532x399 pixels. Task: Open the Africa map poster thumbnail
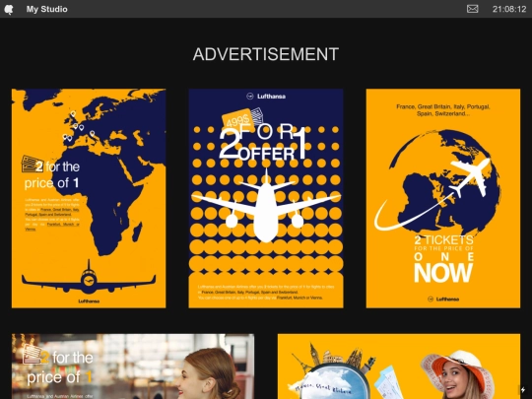click(x=89, y=198)
